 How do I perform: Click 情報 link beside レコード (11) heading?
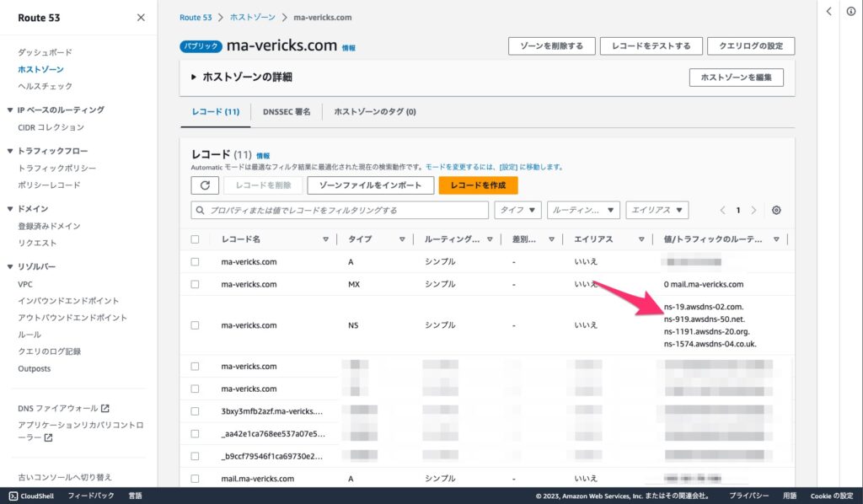point(263,156)
